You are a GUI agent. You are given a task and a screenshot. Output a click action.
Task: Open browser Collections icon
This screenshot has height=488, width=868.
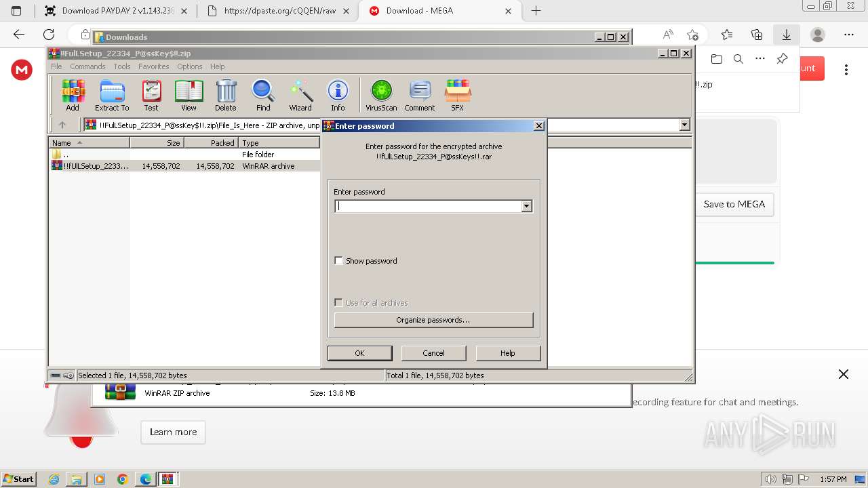click(x=757, y=35)
